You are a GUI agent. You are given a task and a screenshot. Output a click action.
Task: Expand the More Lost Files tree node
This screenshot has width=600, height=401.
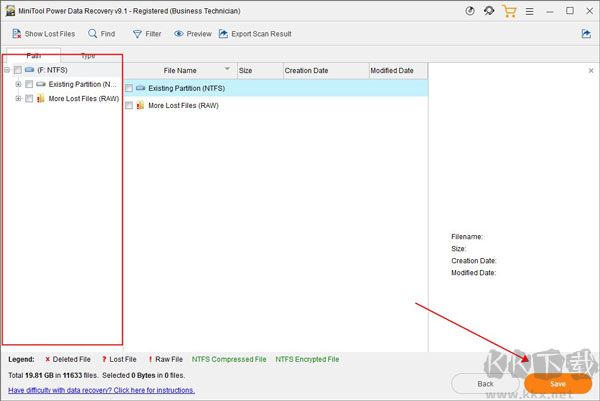tap(18, 99)
